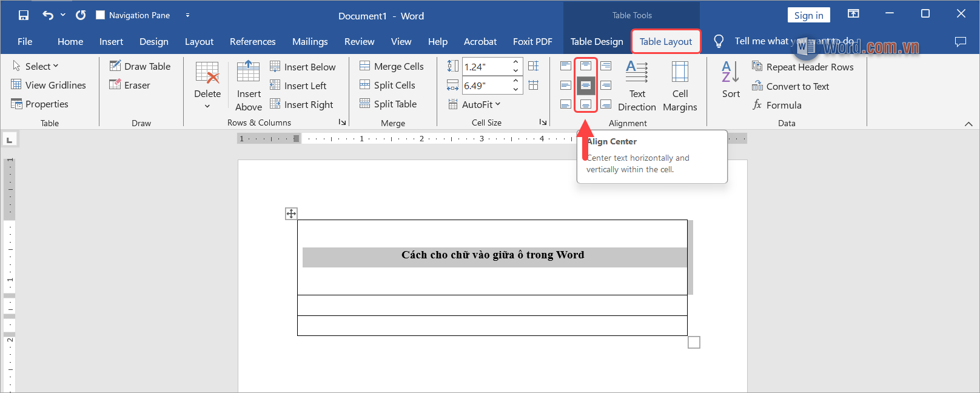Click the text "Cách cho chữ vào giữa ô trong Word"
Image resolution: width=980 pixels, height=393 pixels.
click(492, 255)
